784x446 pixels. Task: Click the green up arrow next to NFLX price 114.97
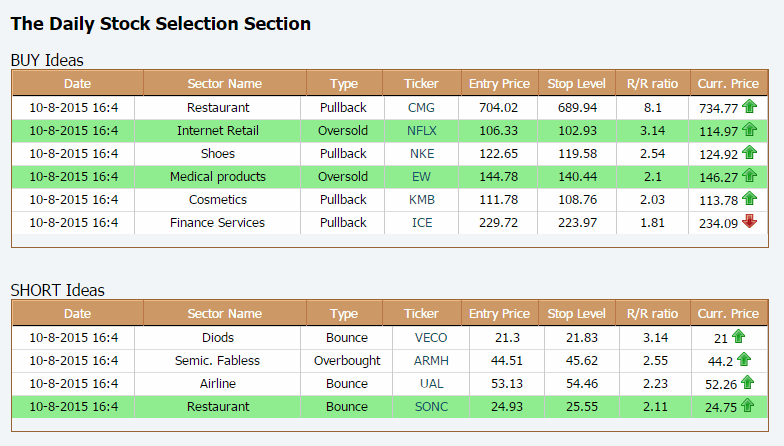[749, 130]
